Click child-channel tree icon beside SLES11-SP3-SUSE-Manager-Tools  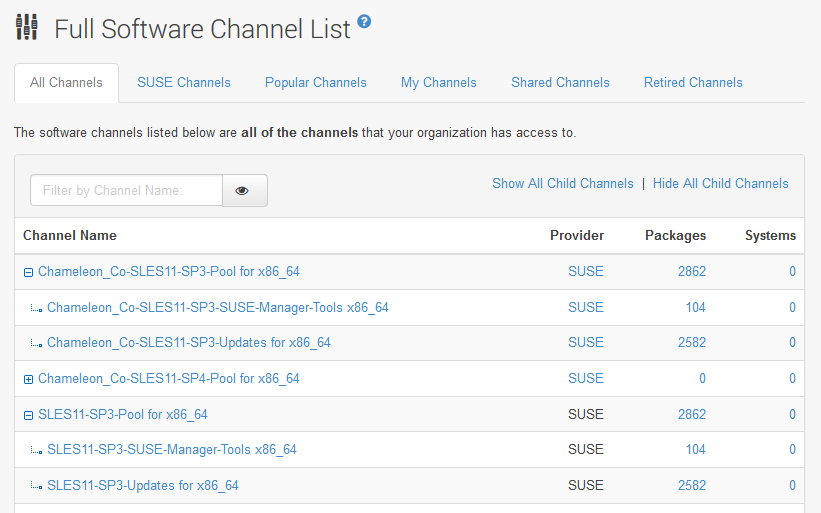(36, 451)
